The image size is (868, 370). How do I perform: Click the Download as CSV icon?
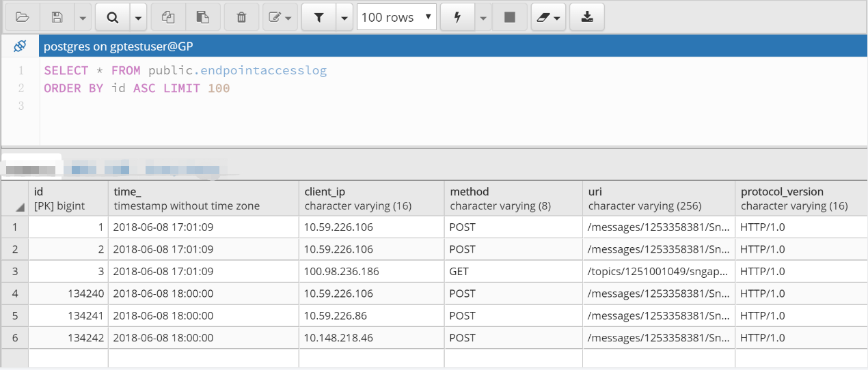click(587, 17)
